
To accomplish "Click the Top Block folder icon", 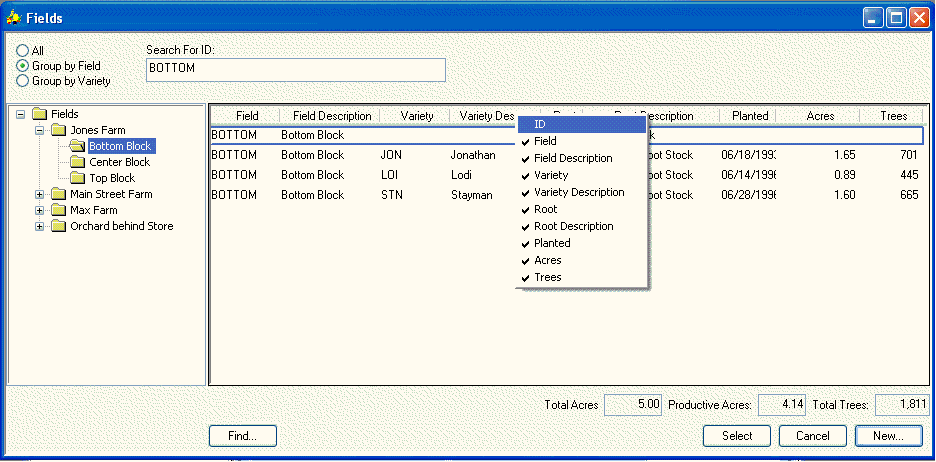I will (77, 178).
